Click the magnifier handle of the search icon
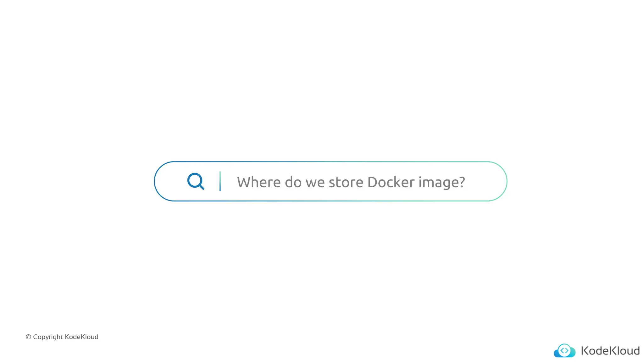Viewport: 644px width, 362px height. pos(202,187)
